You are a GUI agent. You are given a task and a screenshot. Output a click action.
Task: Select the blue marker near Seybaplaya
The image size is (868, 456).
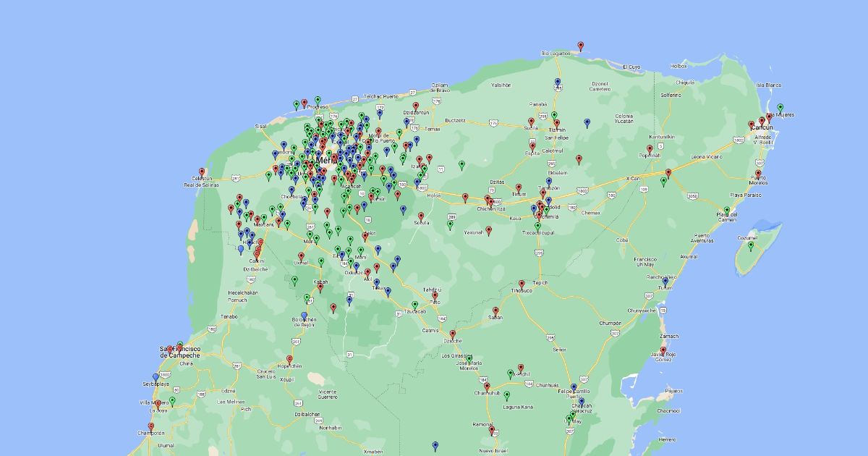pyautogui.click(x=156, y=378)
